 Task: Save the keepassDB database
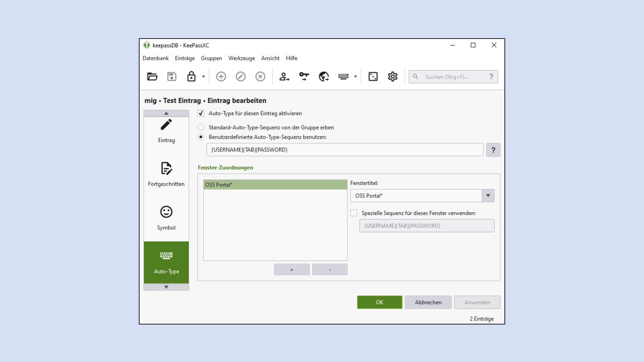(x=171, y=76)
